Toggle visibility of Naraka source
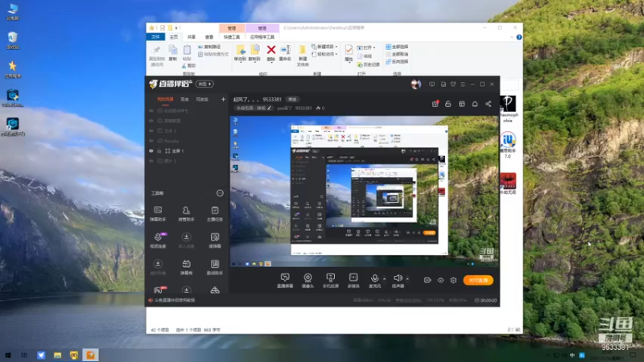644x362 pixels. 151,141
